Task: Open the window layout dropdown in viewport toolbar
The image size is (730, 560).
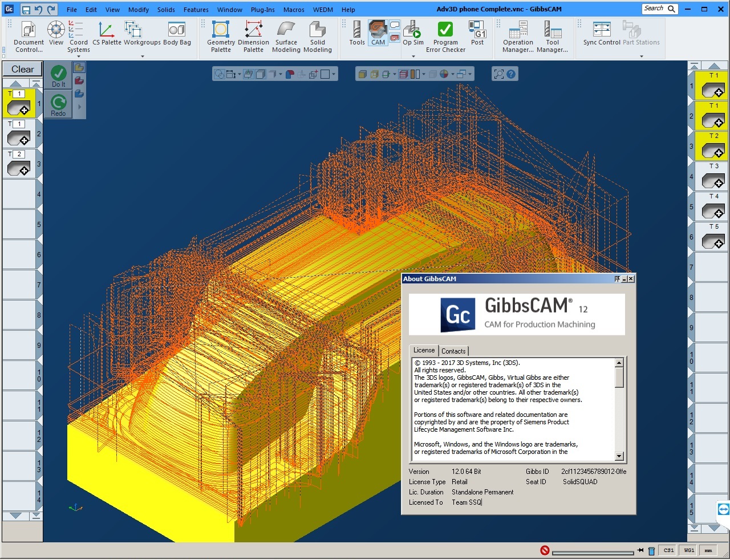Action: point(470,74)
